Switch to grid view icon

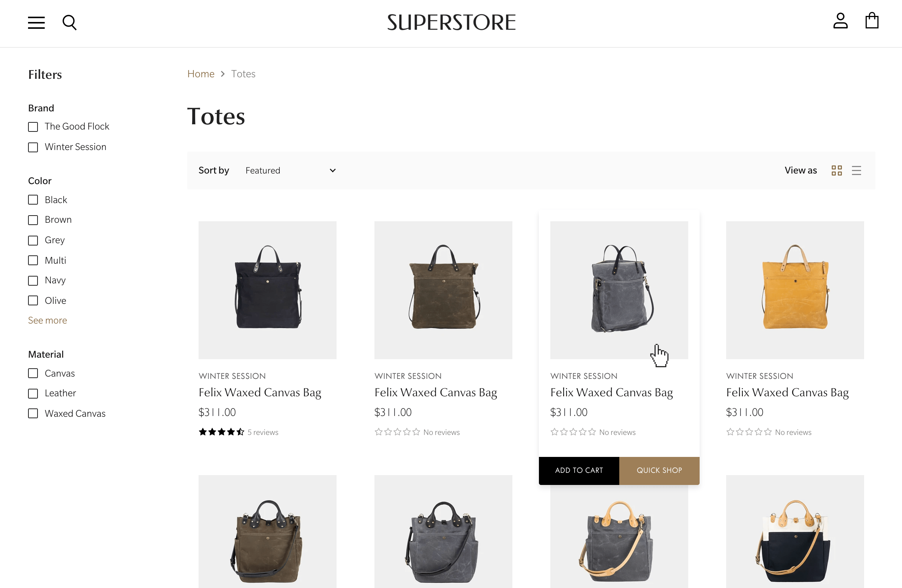tap(837, 170)
